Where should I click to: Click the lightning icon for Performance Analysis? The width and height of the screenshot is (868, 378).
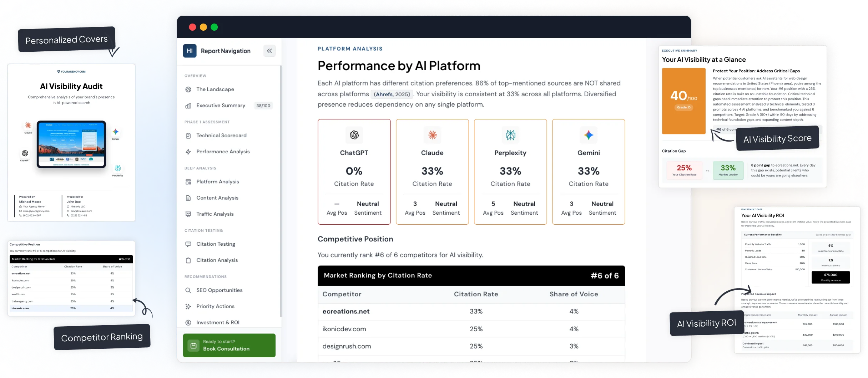(188, 152)
